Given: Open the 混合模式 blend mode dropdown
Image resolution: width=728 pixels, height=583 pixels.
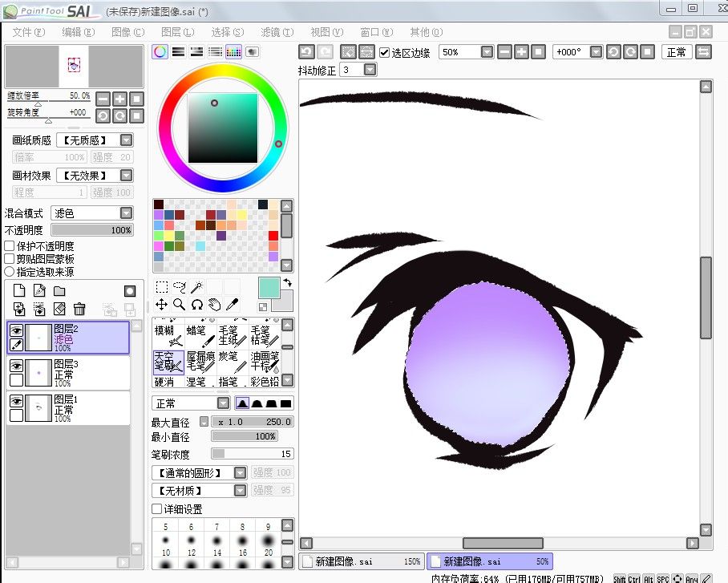Looking at the screenshot, I should tap(127, 213).
